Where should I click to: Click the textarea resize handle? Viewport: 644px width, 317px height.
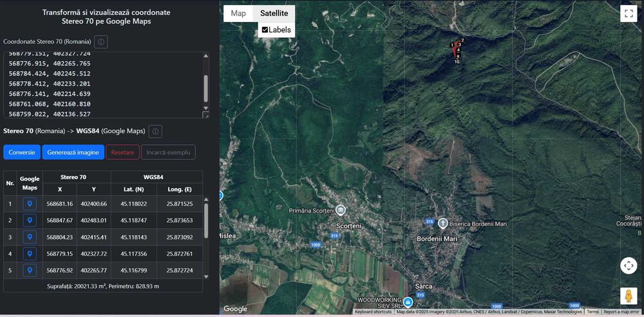point(206,115)
